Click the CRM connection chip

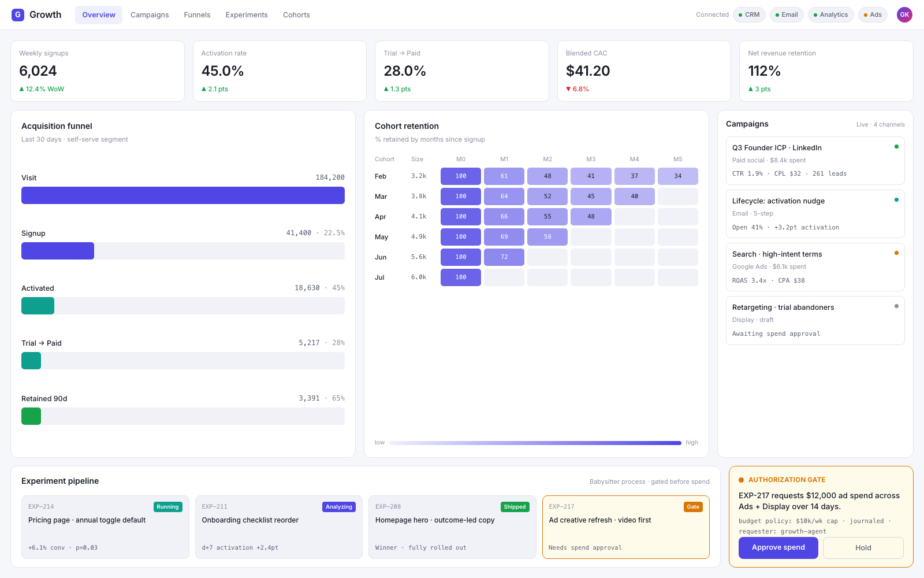[x=749, y=14]
